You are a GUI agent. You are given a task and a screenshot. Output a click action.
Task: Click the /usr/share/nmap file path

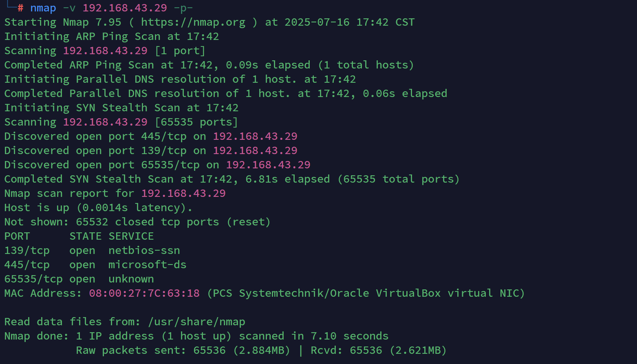click(196, 322)
